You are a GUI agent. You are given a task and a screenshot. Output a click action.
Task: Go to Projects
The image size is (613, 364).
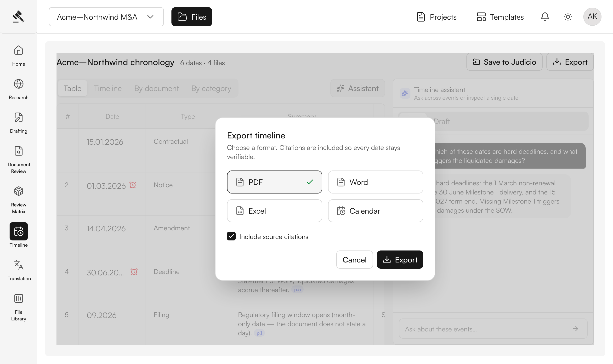[437, 17]
